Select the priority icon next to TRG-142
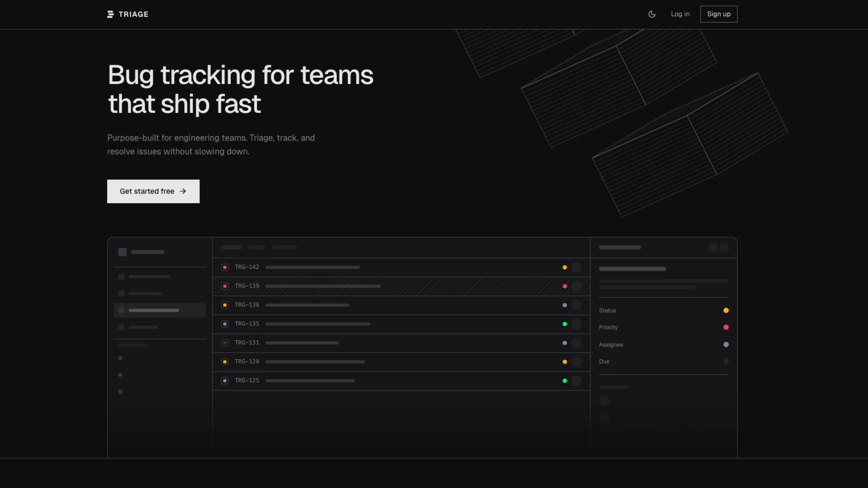Screen dimensions: 868x488 [x=225, y=267]
